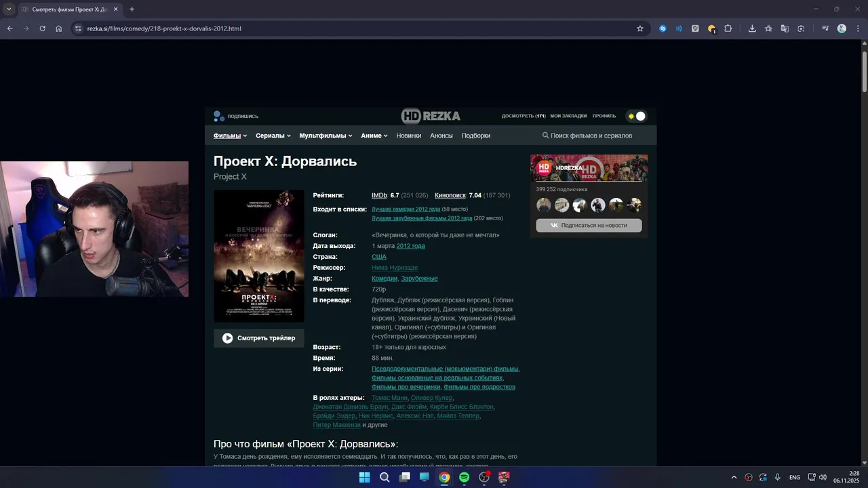This screenshot has height=488, width=868.
Task: Reload the current page
Action: (x=42, y=28)
